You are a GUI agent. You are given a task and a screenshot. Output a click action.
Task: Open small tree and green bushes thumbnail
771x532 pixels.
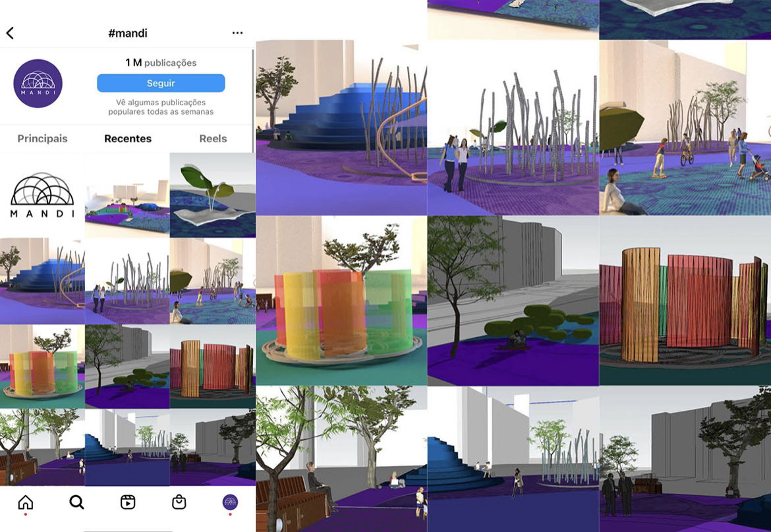(x=127, y=367)
